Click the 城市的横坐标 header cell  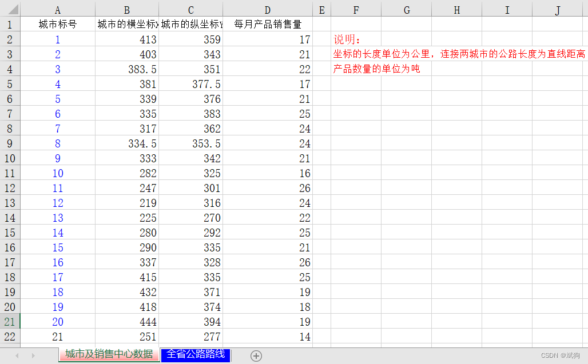(127, 25)
